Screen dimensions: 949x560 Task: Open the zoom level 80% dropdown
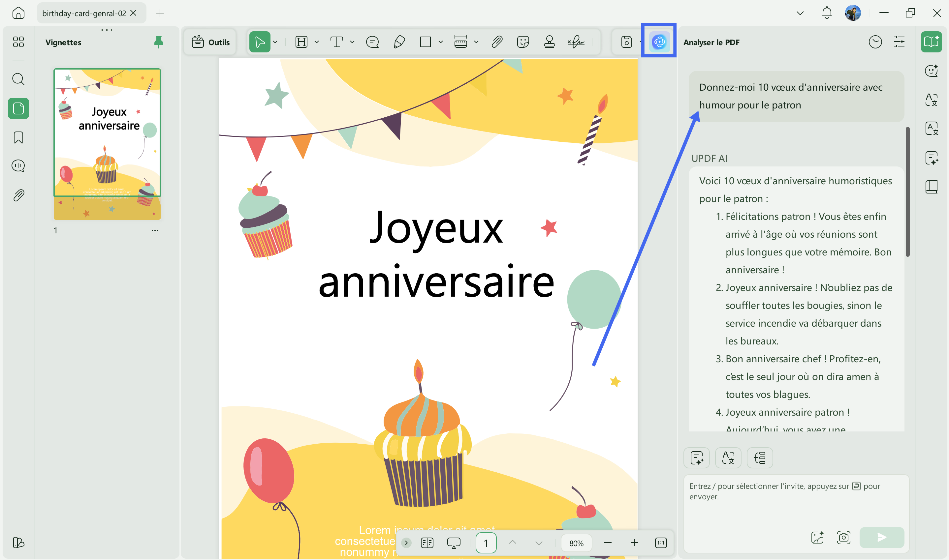[x=576, y=543]
